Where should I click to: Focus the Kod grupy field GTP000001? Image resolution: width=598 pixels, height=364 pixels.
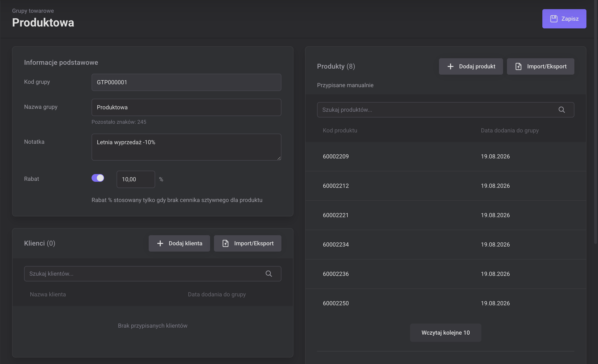(186, 82)
